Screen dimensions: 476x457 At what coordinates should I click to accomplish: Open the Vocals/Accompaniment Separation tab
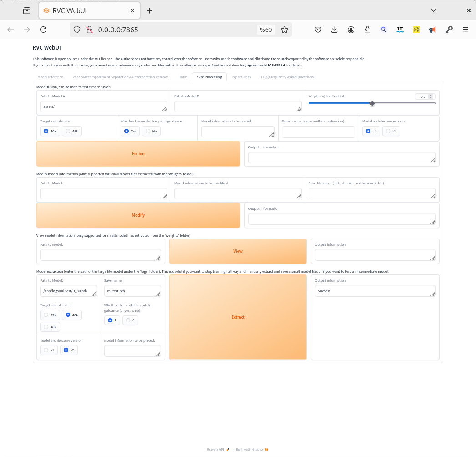point(121,77)
